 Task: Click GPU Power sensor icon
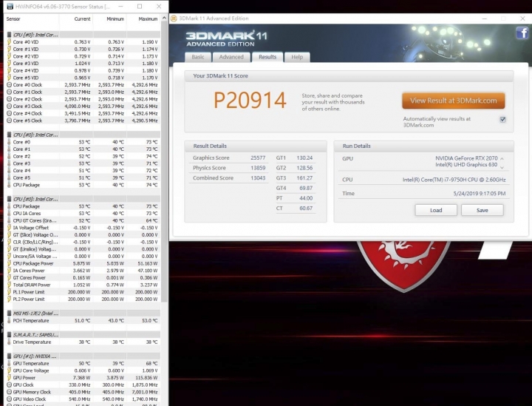(9, 377)
